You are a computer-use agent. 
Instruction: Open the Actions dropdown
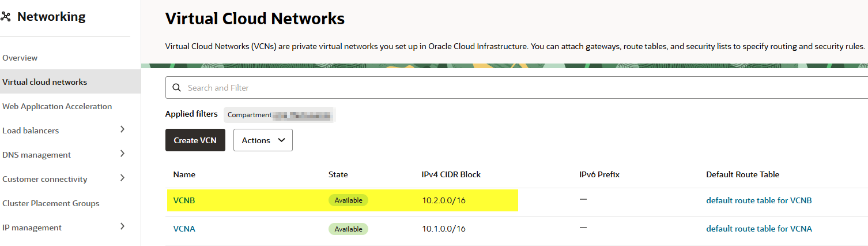pyautogui.click(x=263, y=140)
